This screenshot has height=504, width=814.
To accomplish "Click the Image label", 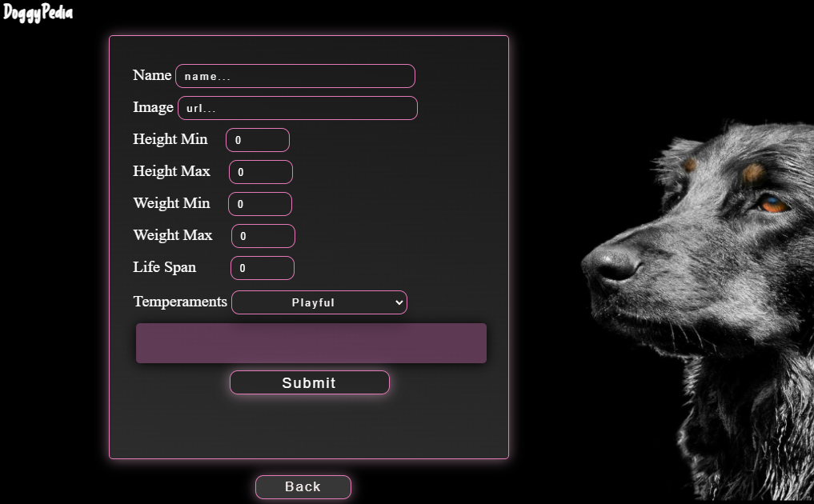I will [153, 107].
